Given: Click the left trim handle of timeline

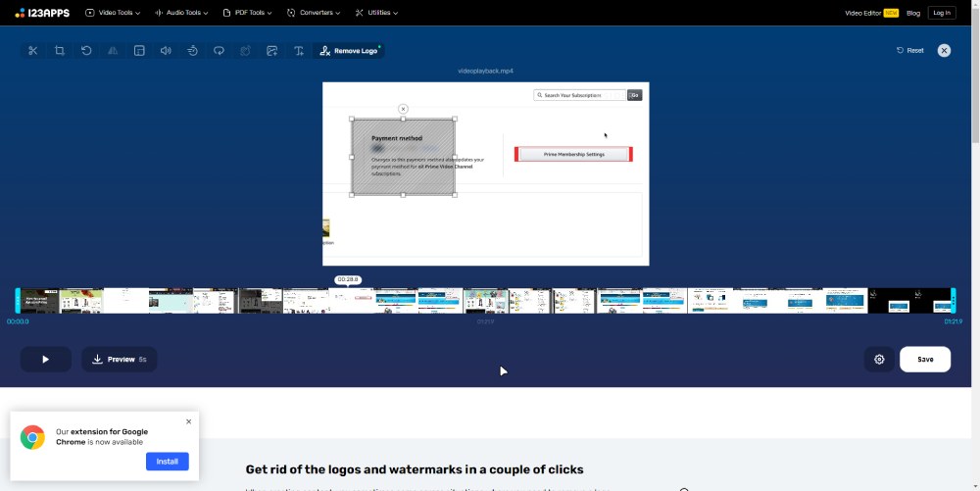Looking at the screenshot, I should [x=18, y=301].
